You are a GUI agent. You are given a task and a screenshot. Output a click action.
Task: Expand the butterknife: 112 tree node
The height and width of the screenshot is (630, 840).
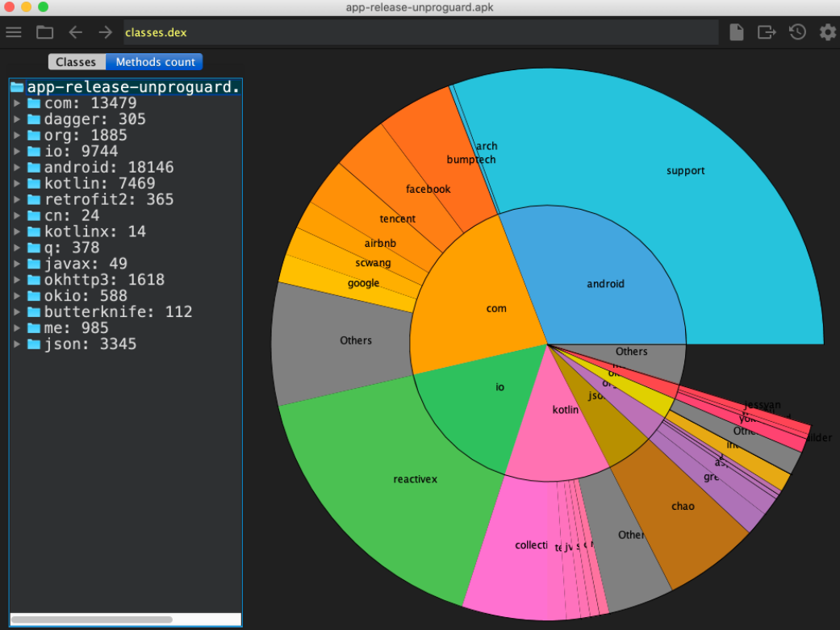(17, 312)
